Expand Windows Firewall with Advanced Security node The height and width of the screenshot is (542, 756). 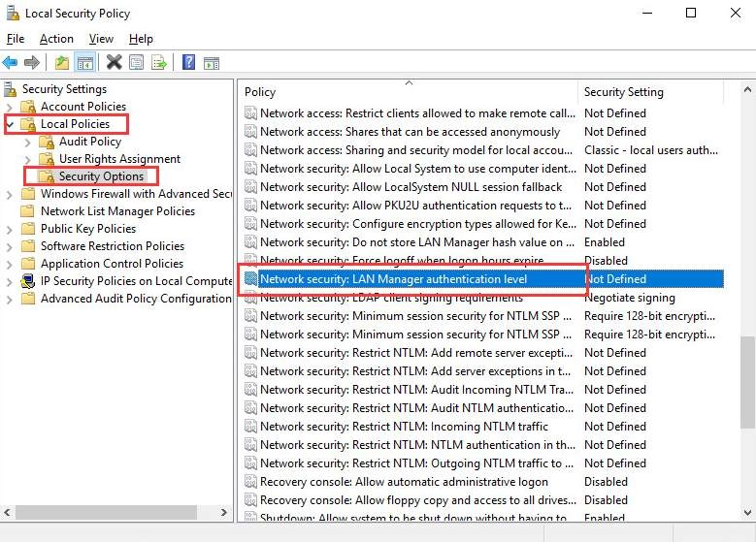[11, 194]
